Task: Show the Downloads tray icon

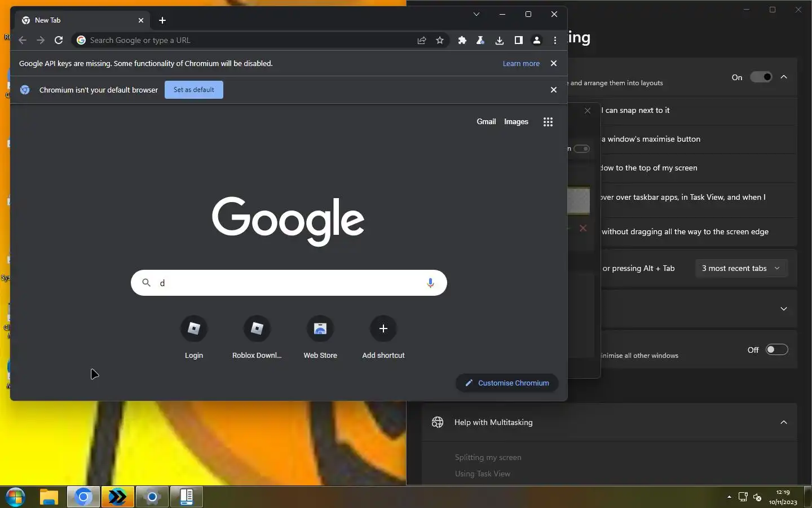Action: click(500, 40)
